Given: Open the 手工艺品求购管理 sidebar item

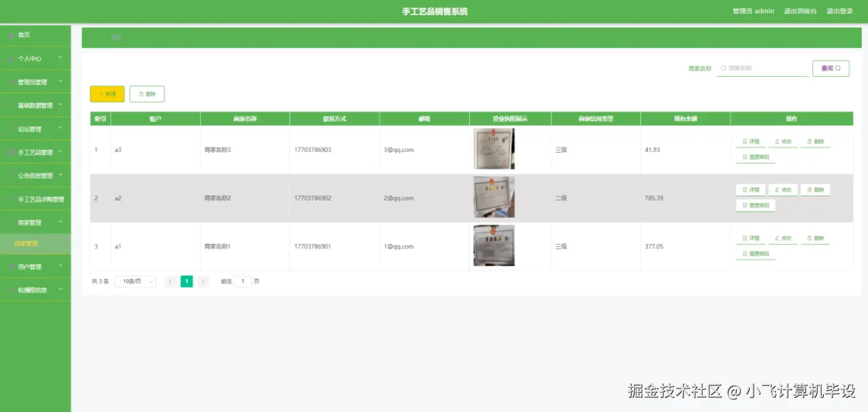Looking at the screenshot, I should (35, 199).
